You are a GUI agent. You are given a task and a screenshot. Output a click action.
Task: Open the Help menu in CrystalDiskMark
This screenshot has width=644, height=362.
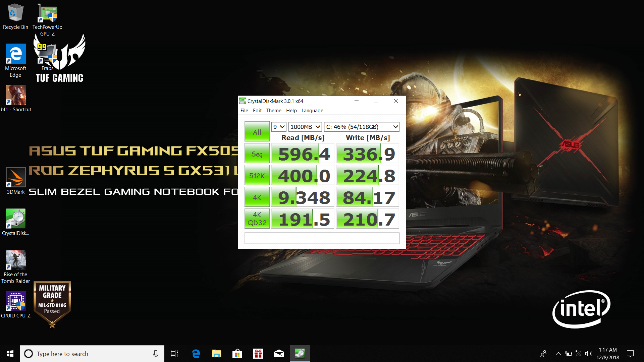pos(291,111)
